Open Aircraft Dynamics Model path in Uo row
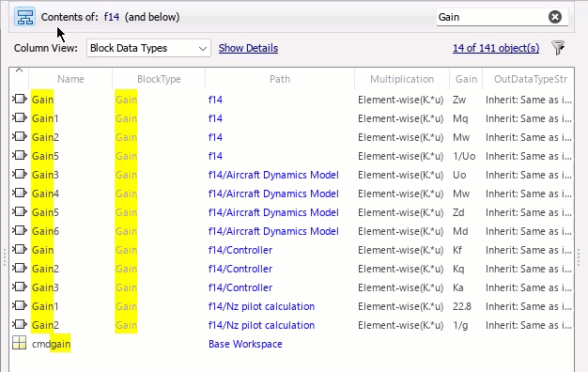Image resolution: width=588 pixels, height=372 pixels. point(273,175)
